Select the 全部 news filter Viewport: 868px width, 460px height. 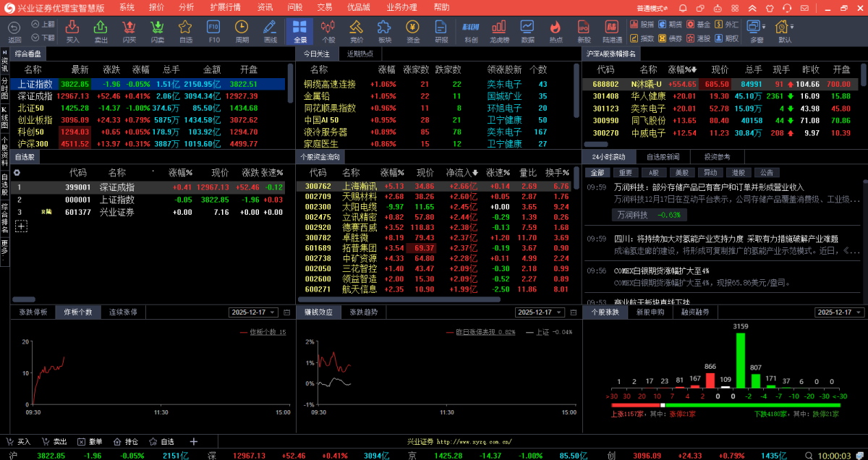[597, 173]
